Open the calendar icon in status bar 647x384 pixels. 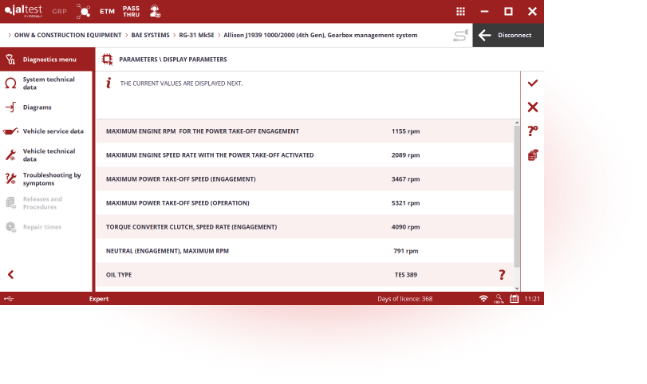point(514,299)
